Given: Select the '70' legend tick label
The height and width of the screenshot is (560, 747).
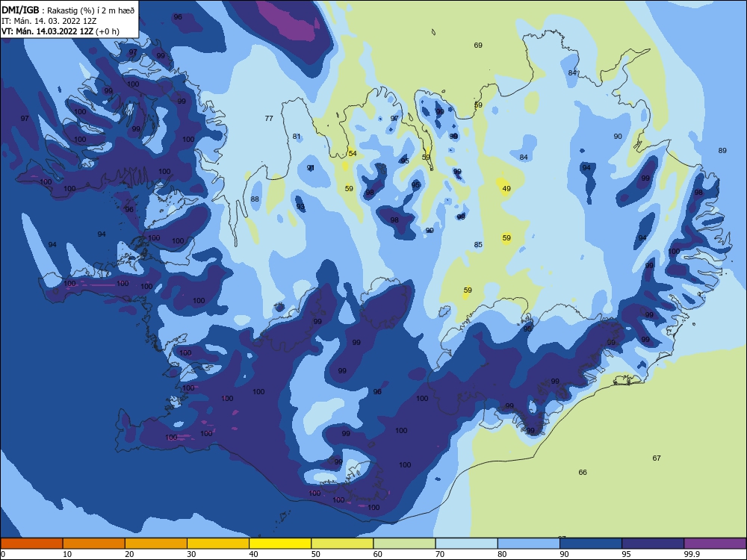Looking at the screenshot, I should [x=440, y=554].
